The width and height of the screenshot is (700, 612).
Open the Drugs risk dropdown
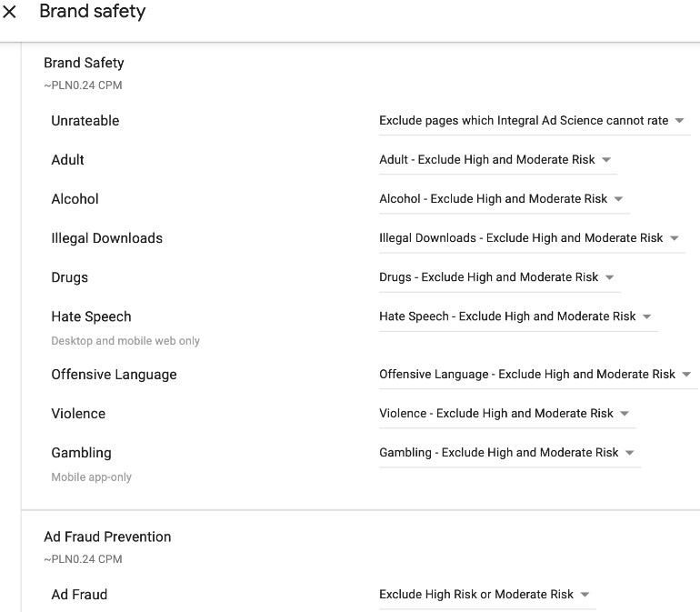click(497, 277)
